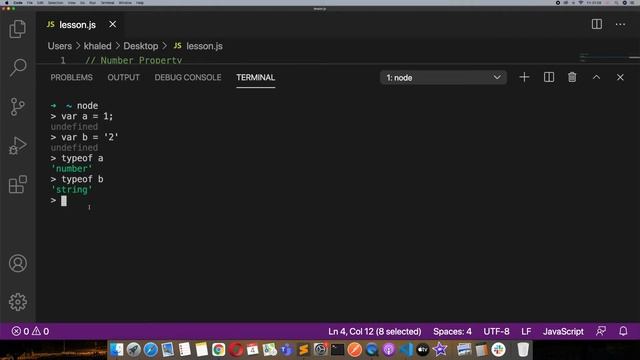Click the Users breadcrumb segment
The image size is (640, 360).
[60, 46]
